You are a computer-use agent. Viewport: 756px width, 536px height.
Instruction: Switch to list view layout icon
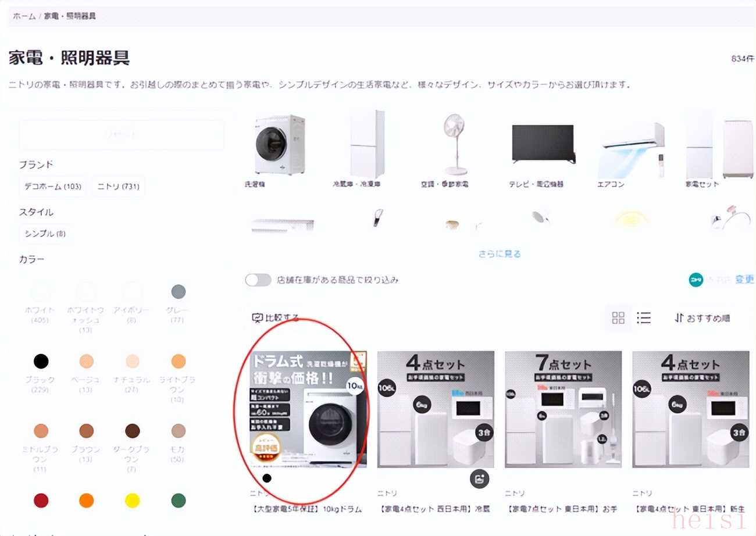(x=644, y=317)
